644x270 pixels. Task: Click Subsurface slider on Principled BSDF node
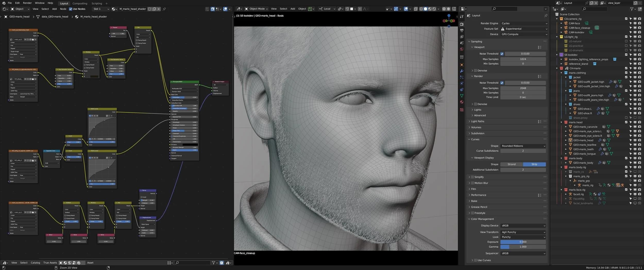coord(184,97)
